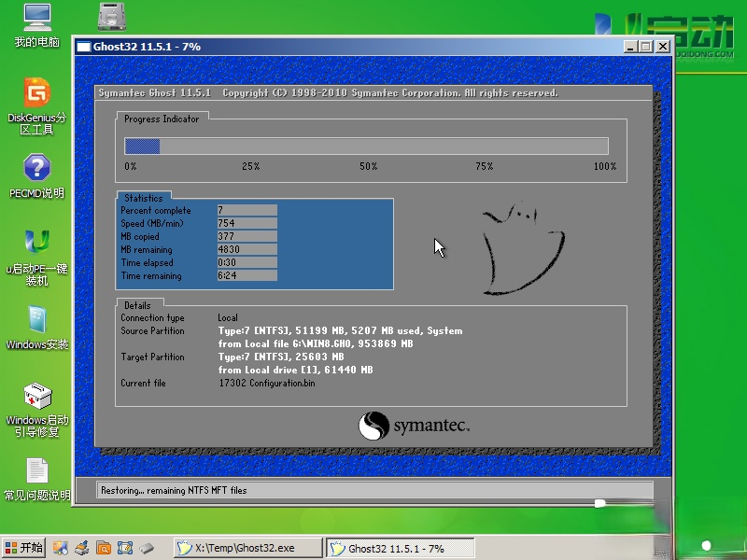Click the Symantec logo in Ghost
Screen dimensions: 747x560
pyautogui.click(x=414, y=426)
